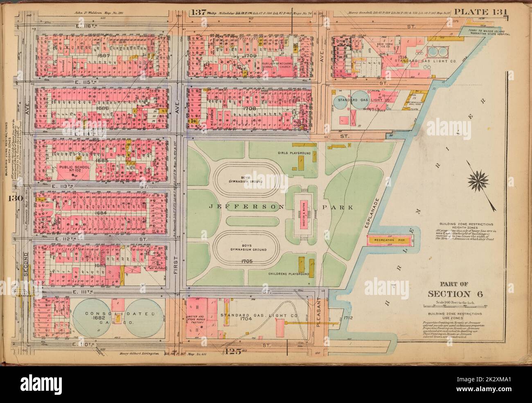532x403 pixels.
Task: Select Public School No. 102 building
Action: tap(74, 170)
